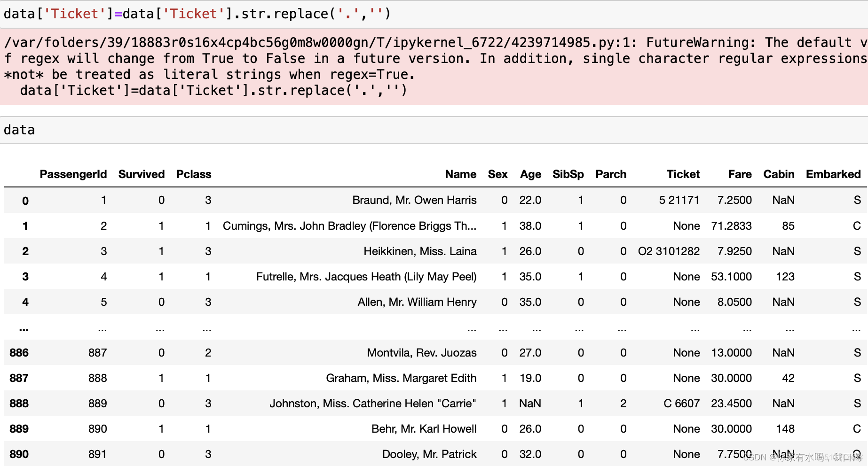Click the fare value 23.4500
Screen dimensions: 868x466
731,404
